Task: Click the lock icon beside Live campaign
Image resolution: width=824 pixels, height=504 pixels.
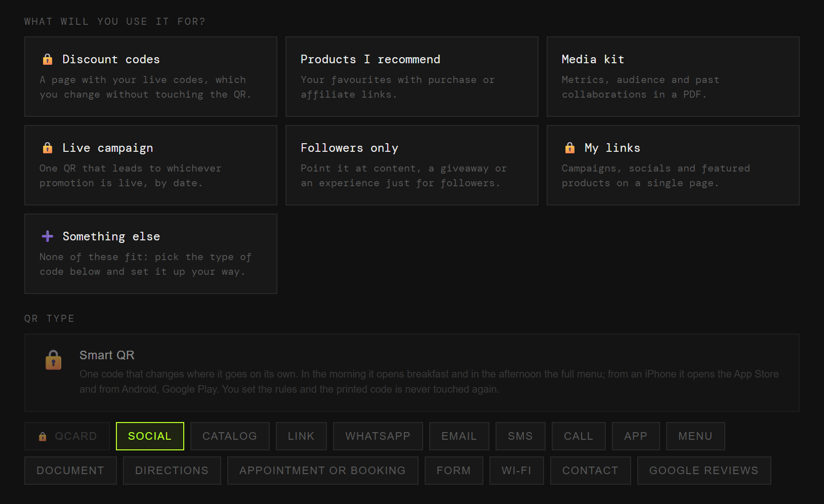Action: pos(48,148)
